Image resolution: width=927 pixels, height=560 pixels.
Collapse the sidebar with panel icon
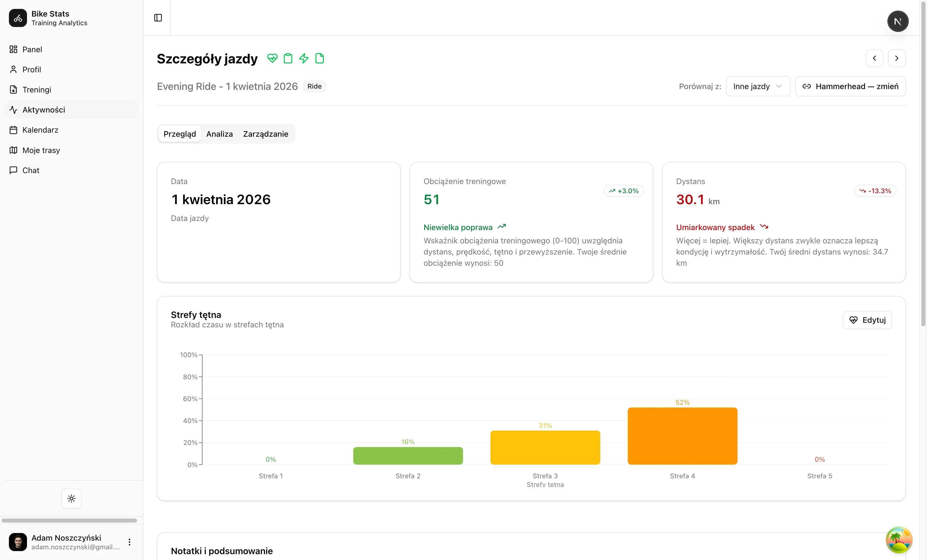pos(158,18)
